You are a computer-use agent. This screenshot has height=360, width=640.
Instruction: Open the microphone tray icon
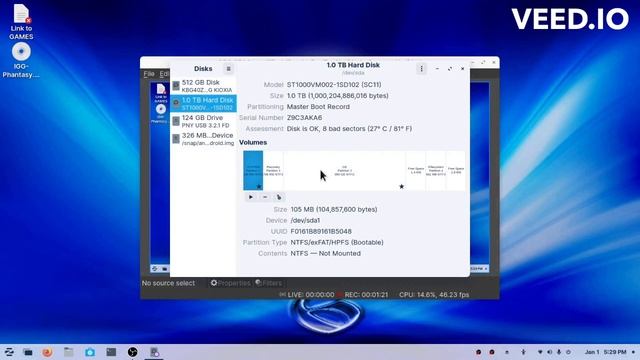click(559, 352)
